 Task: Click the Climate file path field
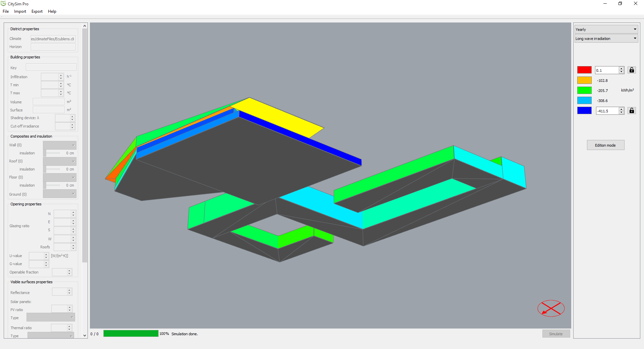(53, 39)
